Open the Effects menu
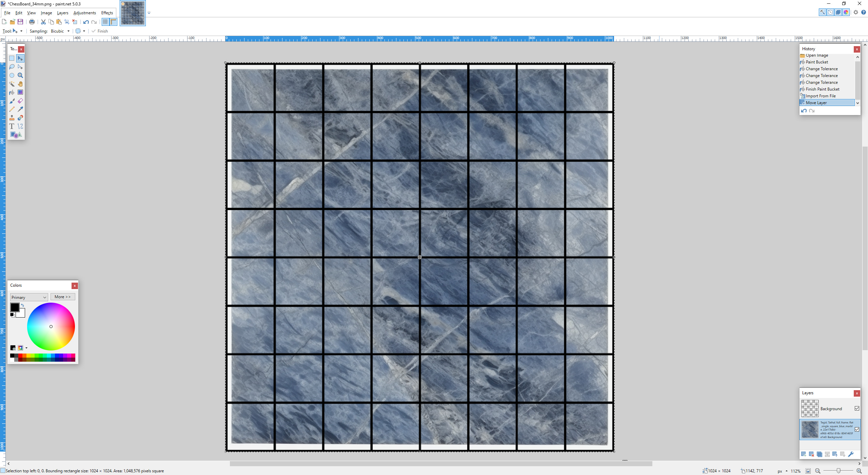 (x=107, y=13)
